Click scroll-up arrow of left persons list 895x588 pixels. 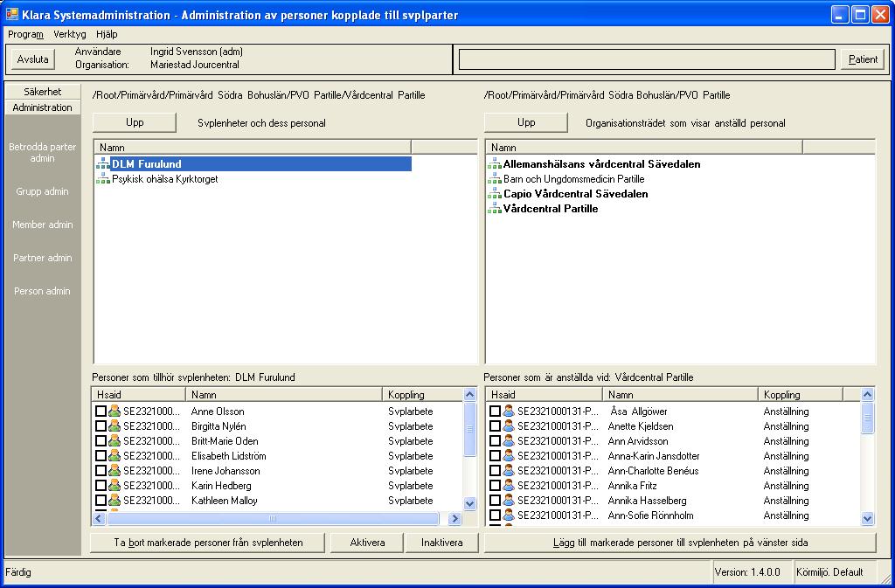tap(469, 394)
